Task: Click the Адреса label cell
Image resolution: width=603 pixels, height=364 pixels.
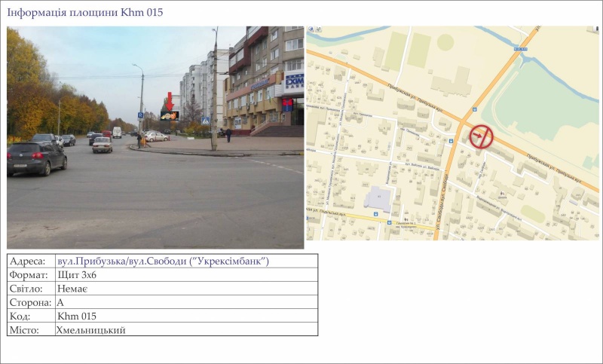Action: [28, 262]
